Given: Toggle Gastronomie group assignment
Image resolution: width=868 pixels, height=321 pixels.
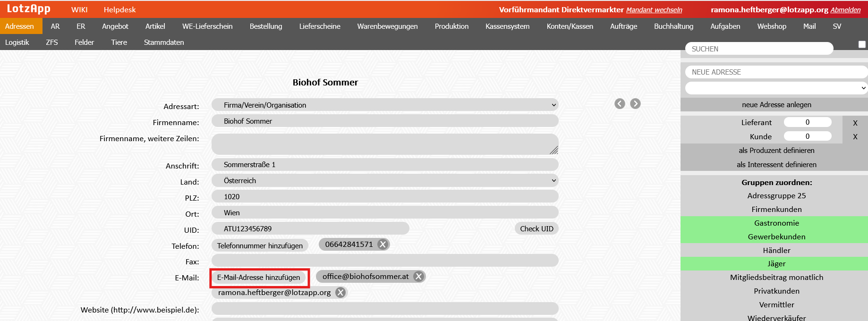Looking at the screenshot, I should [x=776, y=223].
